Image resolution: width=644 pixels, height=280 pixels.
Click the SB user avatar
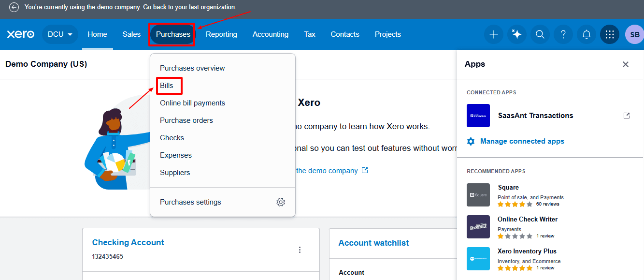(634, 34)
